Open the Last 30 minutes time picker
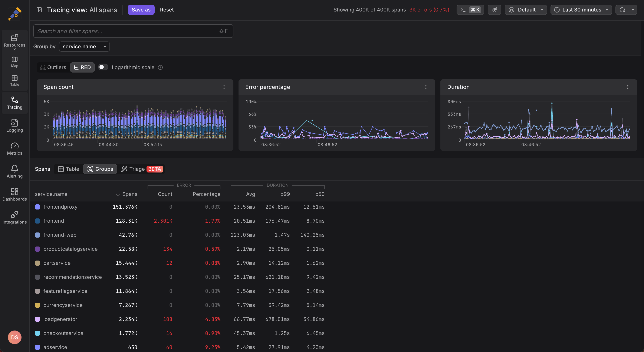This screenshot has width=644, height=352. (x=581, y=10)
